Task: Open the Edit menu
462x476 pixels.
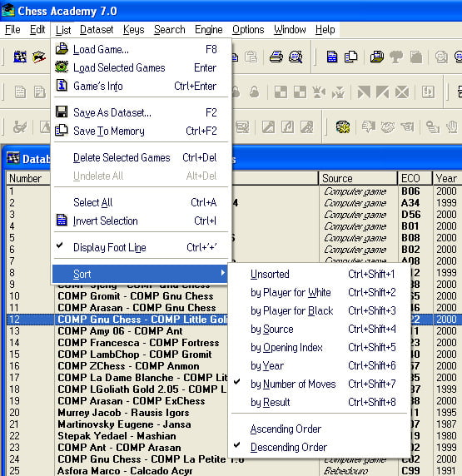Action: (37, 30)
